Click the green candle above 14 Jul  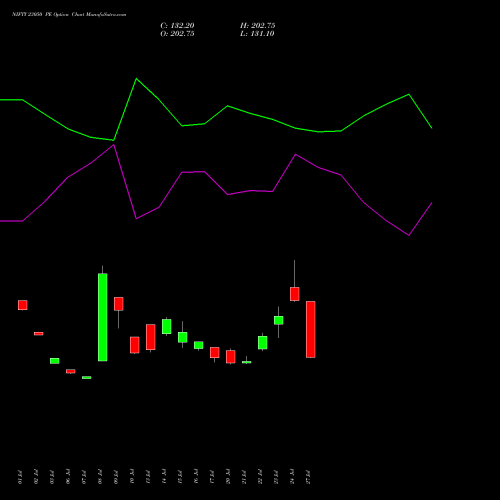(x=167, y=326)
